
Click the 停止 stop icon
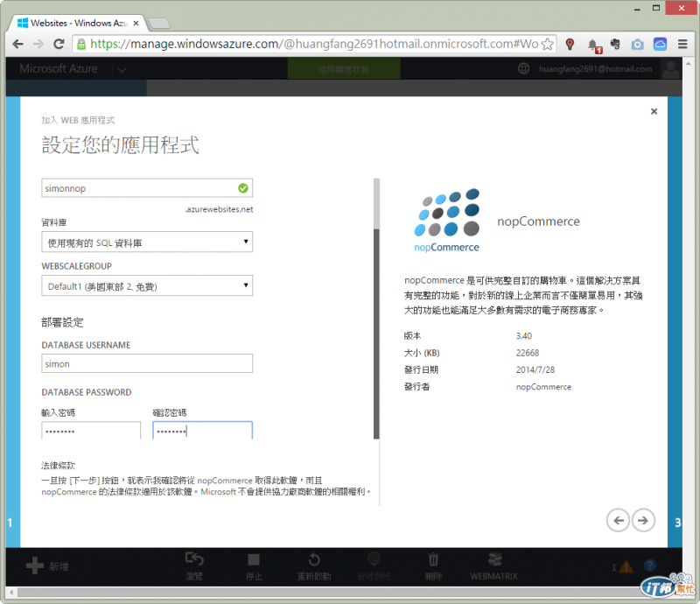click(254, 559)
